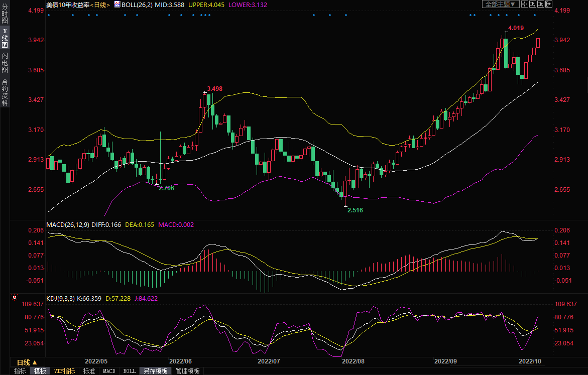Click the rightmost export arrow toolbar icon

[x=549, y=4]
